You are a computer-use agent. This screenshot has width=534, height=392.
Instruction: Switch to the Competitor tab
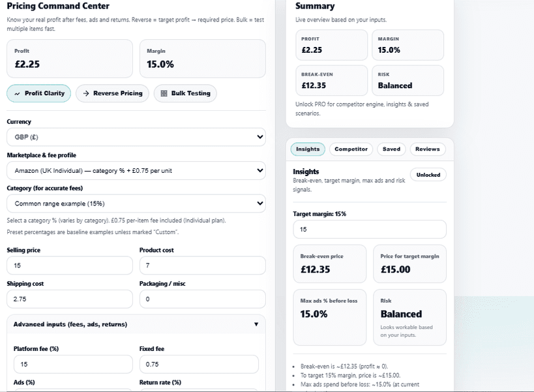[x=351, y=149]
